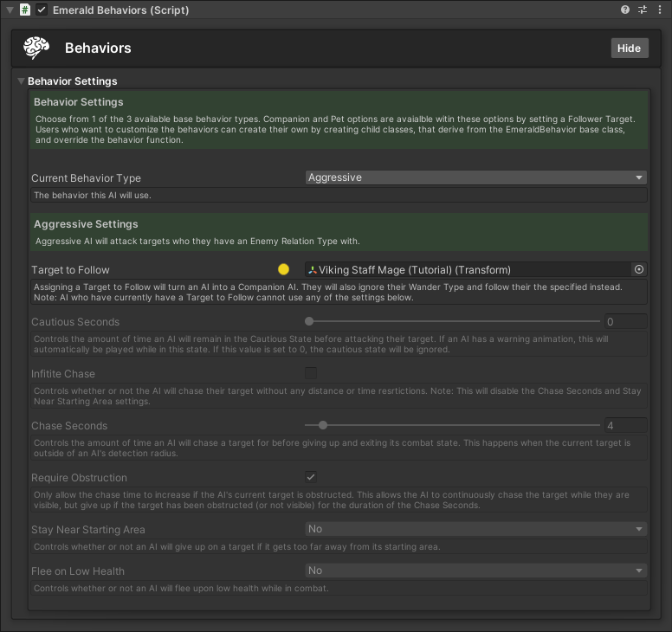Open the Current Behavior Type dropdown
The width and height of the screenshot is (672, 632).
(476, 177)
